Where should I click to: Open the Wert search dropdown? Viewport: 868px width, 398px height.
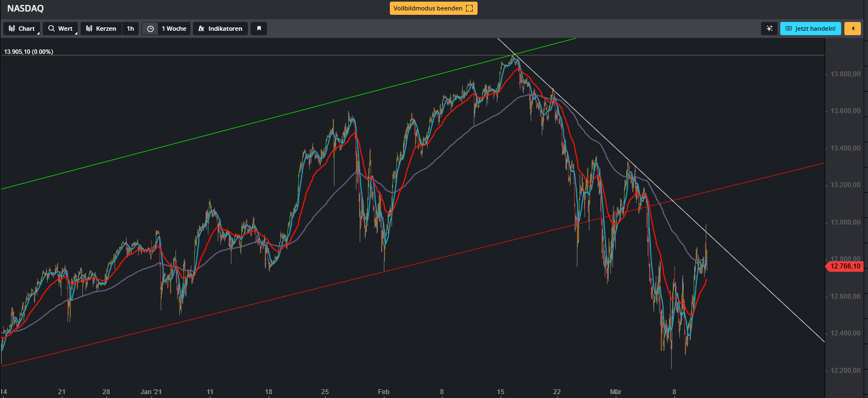click(60, 29)
